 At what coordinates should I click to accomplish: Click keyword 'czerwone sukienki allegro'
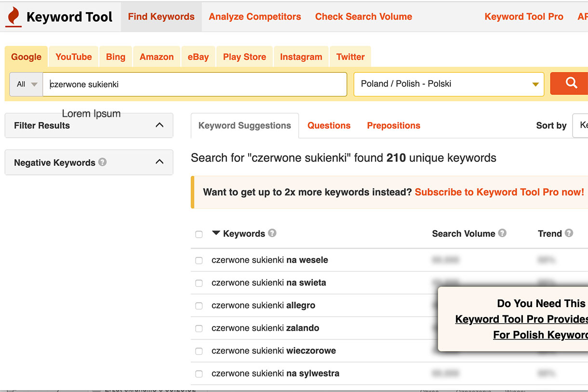point(263,305)
